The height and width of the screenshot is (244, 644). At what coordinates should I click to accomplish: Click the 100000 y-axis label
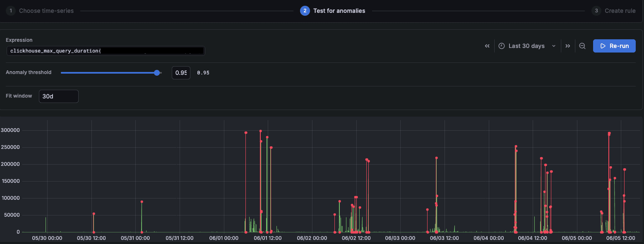10,198
